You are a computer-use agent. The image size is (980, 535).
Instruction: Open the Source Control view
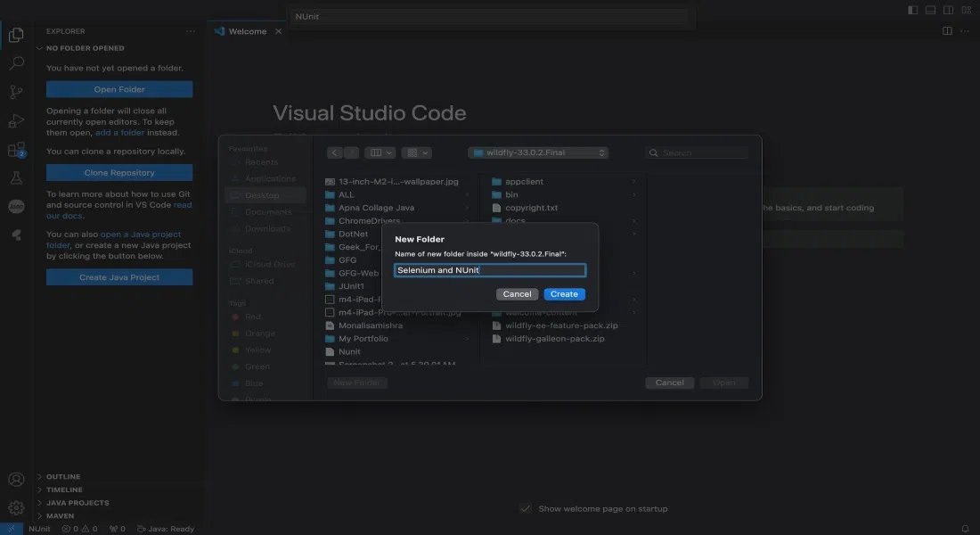tap(16, 92)
